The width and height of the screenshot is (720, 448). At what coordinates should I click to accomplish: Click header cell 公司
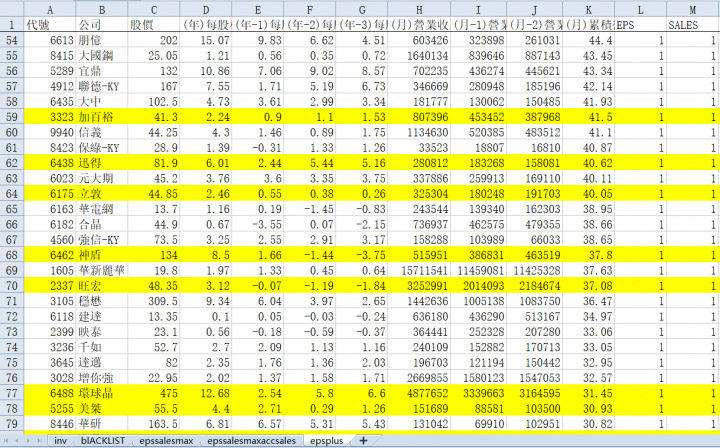coord(101,25)
